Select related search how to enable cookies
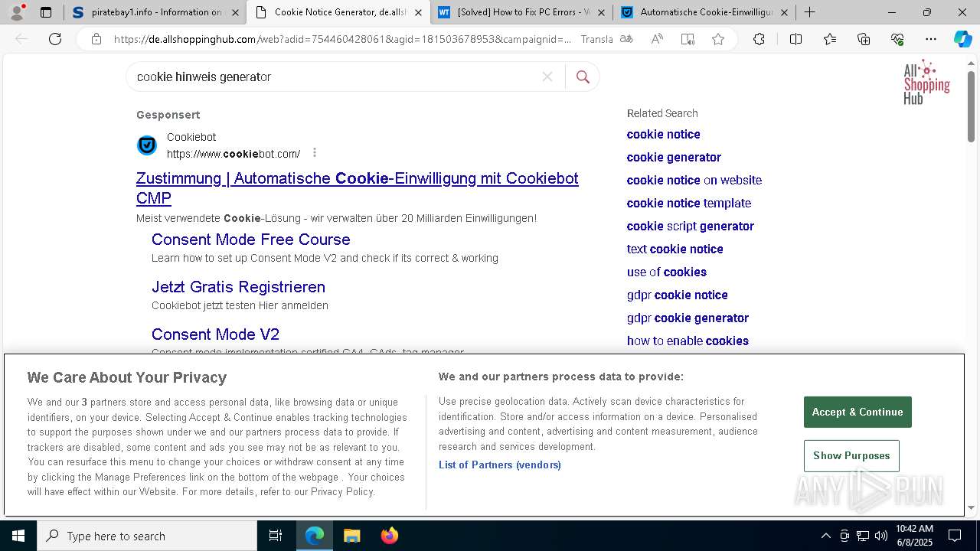980x551 pixels. pyautogui.click(x=688, y=341)
